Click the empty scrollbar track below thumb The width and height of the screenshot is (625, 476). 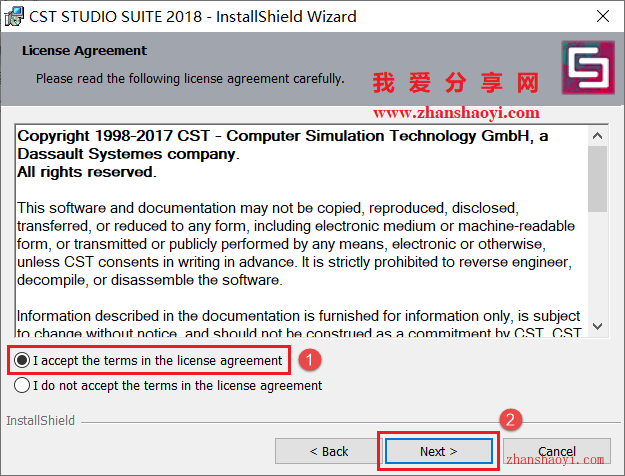pyautogui.click(x=597, y=265)
